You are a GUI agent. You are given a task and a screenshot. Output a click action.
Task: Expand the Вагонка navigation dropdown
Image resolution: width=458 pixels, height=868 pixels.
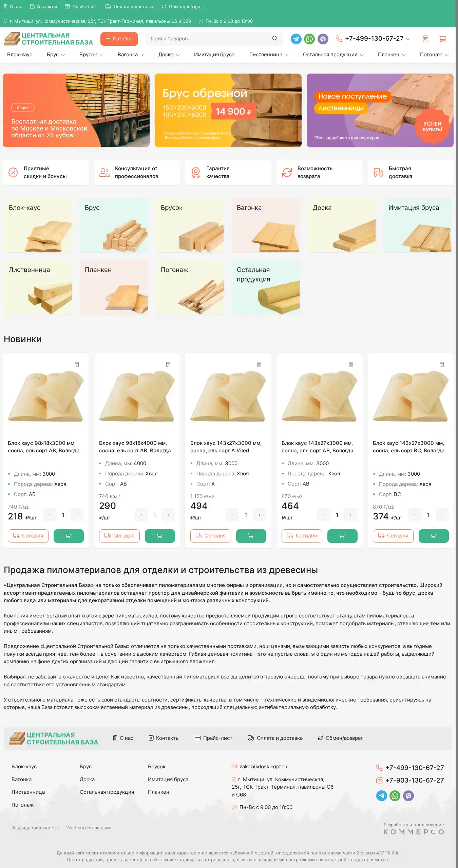coord(131,55)
